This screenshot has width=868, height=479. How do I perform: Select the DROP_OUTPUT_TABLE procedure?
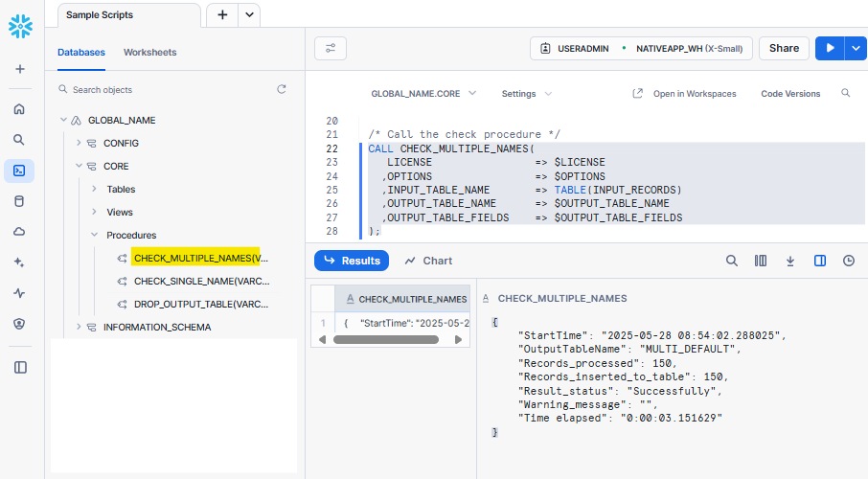coord(201,304)
